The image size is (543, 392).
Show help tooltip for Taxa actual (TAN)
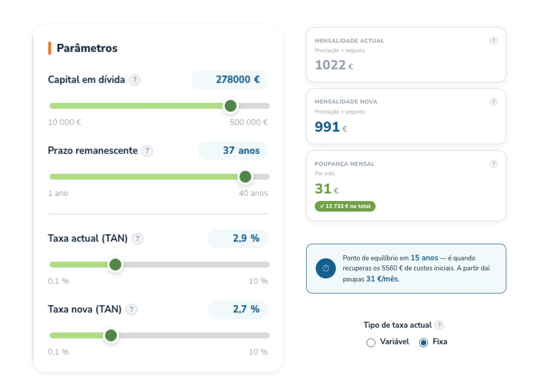(x=137, y=239)
